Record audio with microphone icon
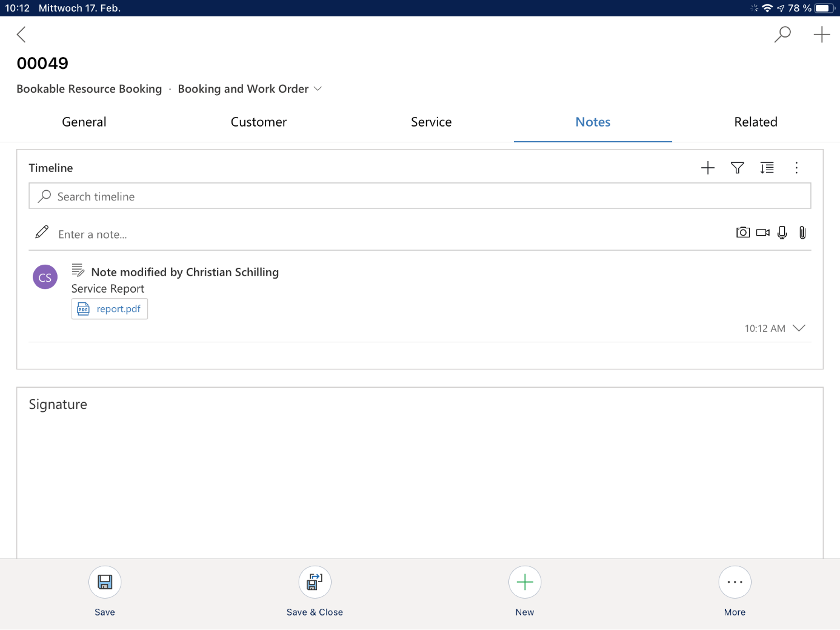The width and height of the screenshot is (840, 630). coord(782,233)
